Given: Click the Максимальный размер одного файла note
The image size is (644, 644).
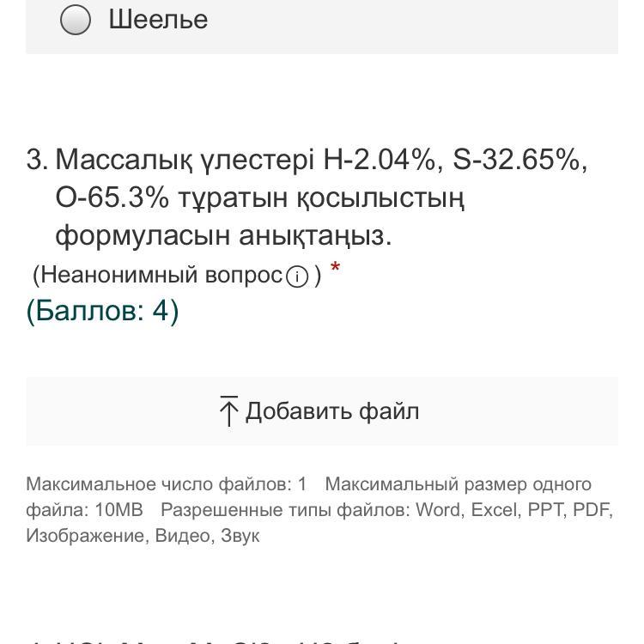Looking at the screenshot, I should [308, 497].
